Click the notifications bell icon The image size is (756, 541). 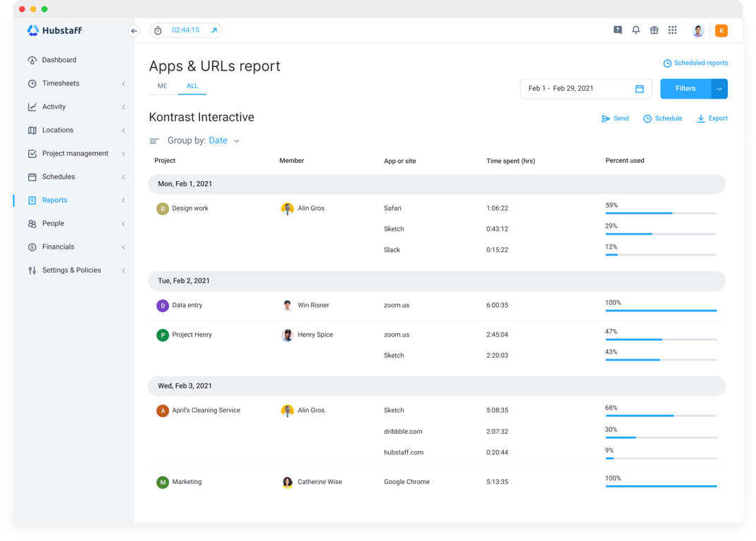636,30
